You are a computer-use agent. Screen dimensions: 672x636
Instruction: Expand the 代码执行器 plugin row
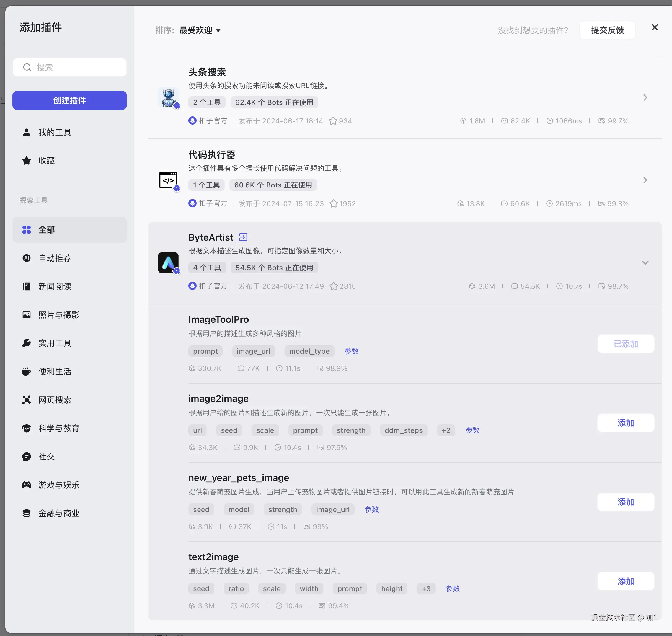coord(645,180)
